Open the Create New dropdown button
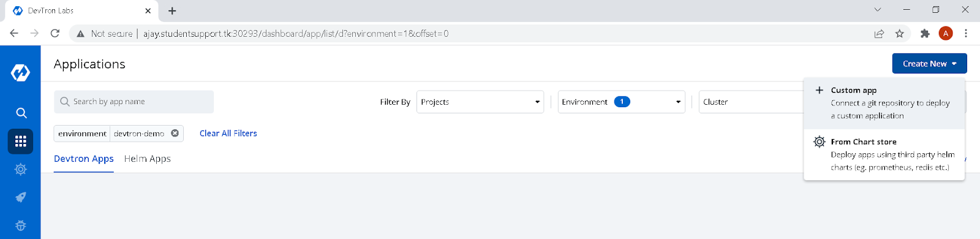Screen dimensions: 980x239 tap(929, 64)
